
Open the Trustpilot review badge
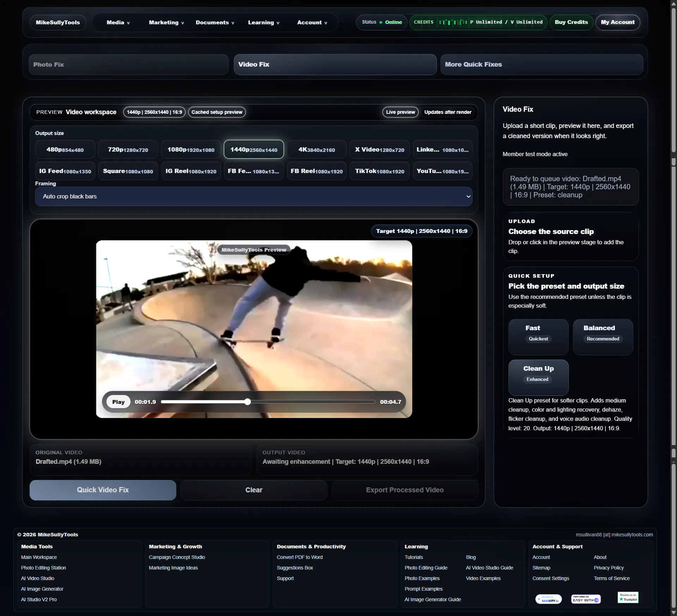[x=628, y=597]
